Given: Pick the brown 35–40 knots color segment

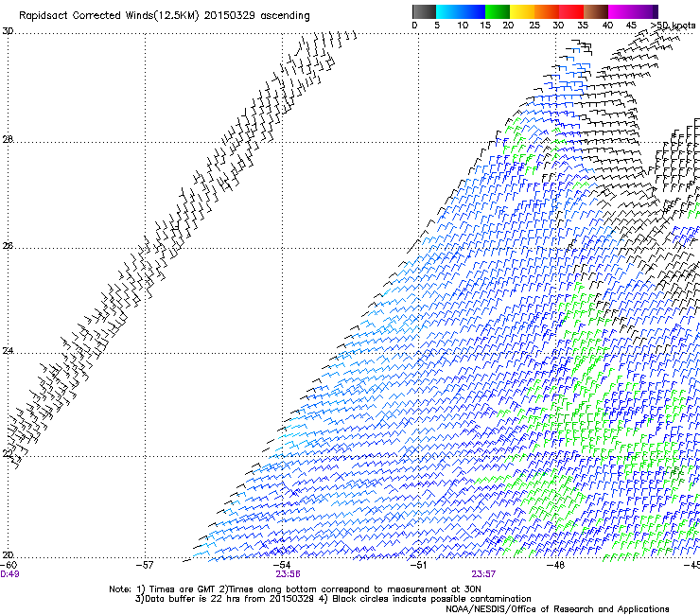Looking at the screenshot, I should click(x=596, y=11).
